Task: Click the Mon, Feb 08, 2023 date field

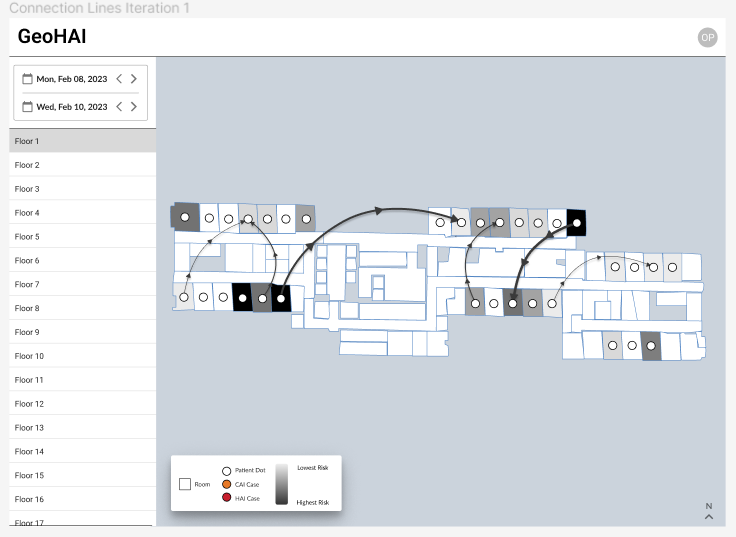Action: pos(72,79)
